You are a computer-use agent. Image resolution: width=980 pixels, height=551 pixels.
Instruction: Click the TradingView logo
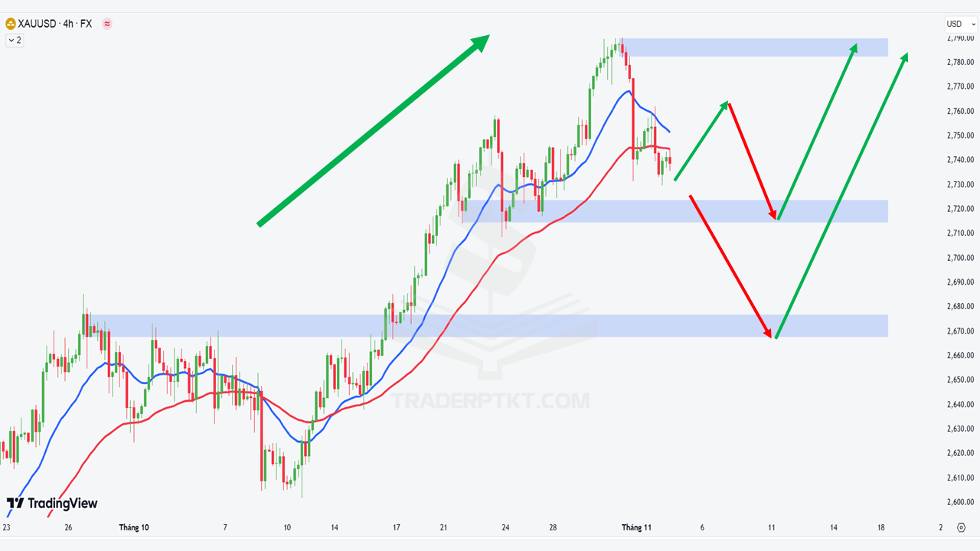pos(52,503)
